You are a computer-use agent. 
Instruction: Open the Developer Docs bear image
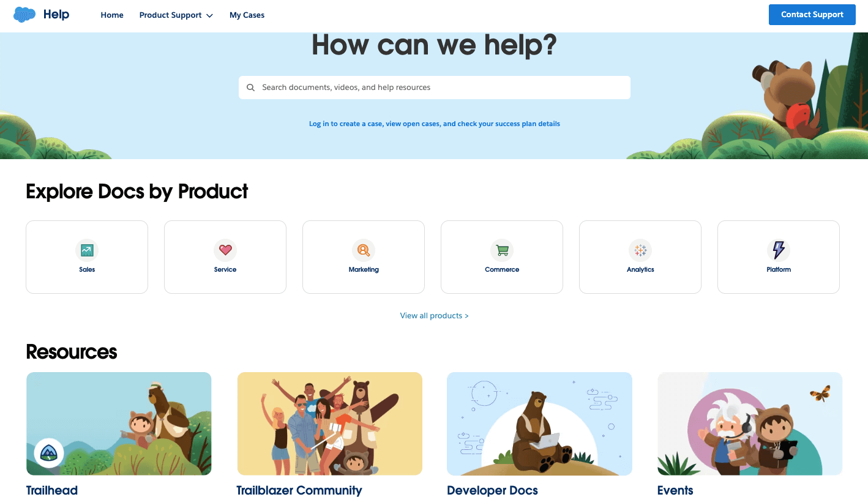540,424
